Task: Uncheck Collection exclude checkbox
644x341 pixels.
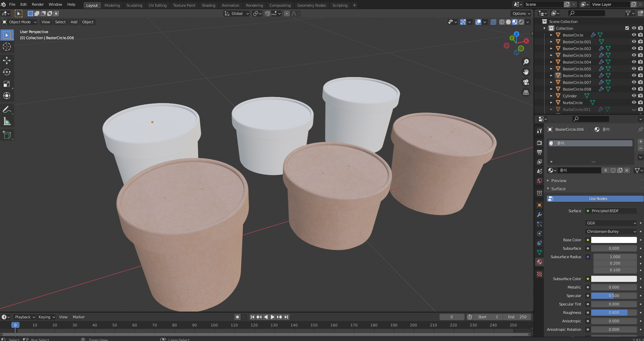Action: [x=627, y=28]
